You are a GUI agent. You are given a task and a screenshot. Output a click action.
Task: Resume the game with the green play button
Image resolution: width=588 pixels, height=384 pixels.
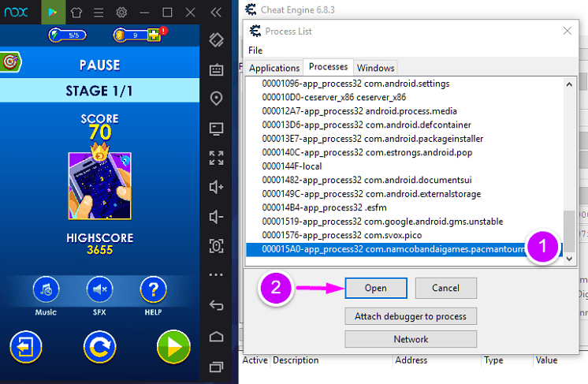(x=173, y=347)
